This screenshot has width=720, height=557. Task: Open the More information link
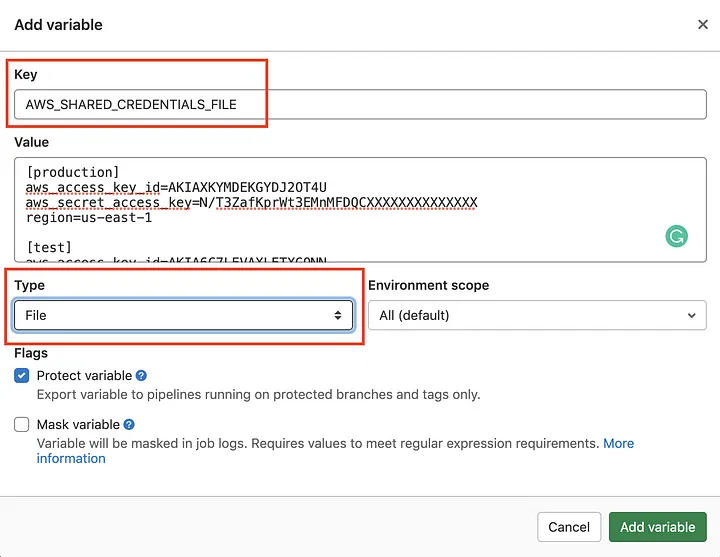(618, 443)
